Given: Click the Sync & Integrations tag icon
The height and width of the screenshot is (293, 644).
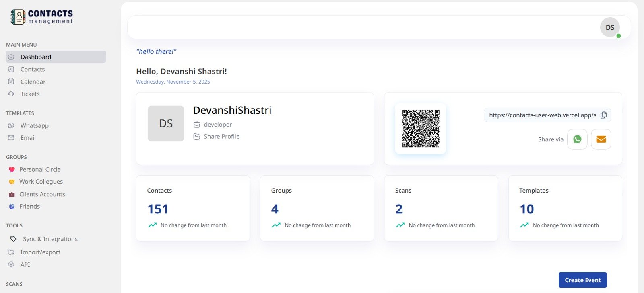Looking at the screenshot, I should pos(13,239).
